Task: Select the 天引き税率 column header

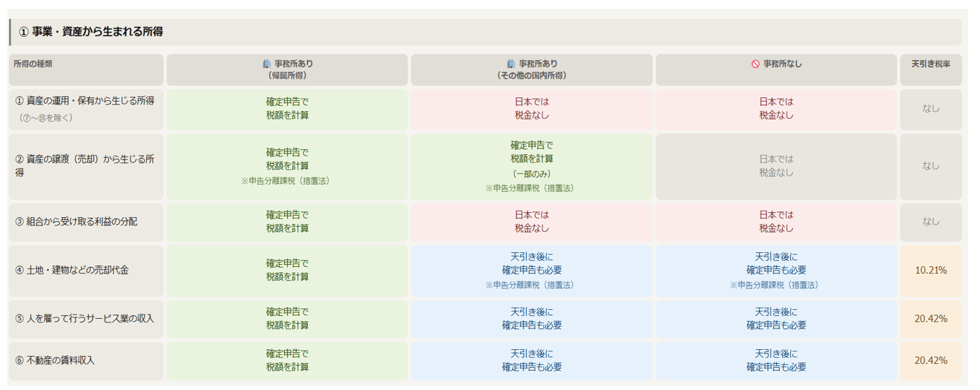Action: tap(930, 64)
